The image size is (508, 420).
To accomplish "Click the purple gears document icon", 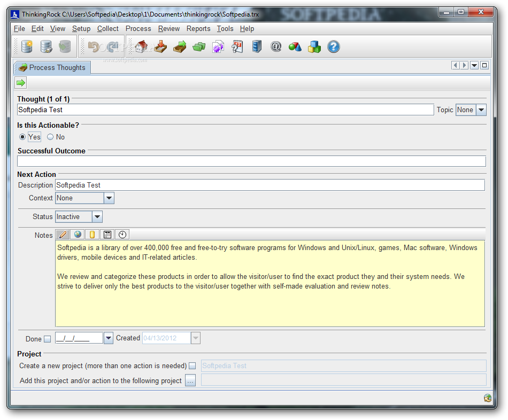I will [218, 46].
